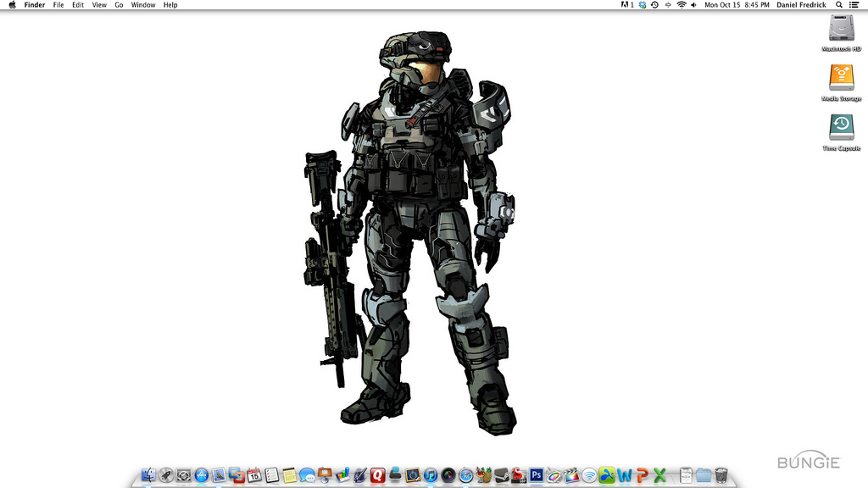
Task: Select Macintosh HD desktop drive
Action: (x=842, y=33)
